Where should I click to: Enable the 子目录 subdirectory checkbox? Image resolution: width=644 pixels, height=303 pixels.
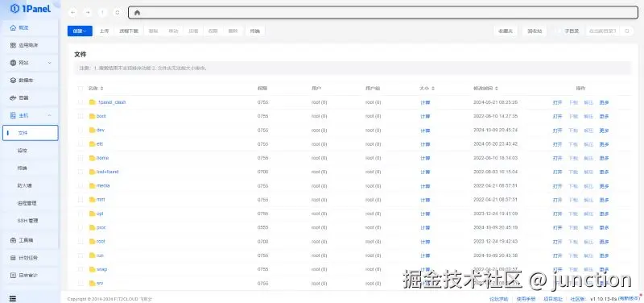click(558, 31)
